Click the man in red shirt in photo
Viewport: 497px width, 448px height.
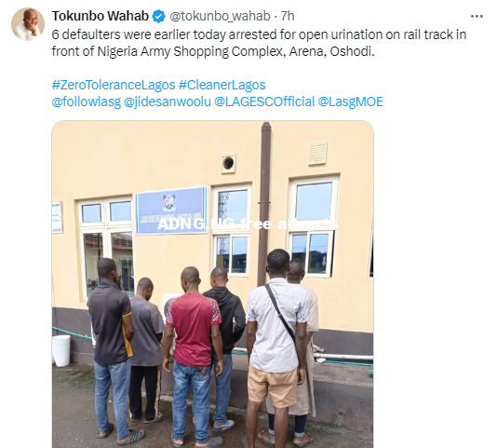193,356
